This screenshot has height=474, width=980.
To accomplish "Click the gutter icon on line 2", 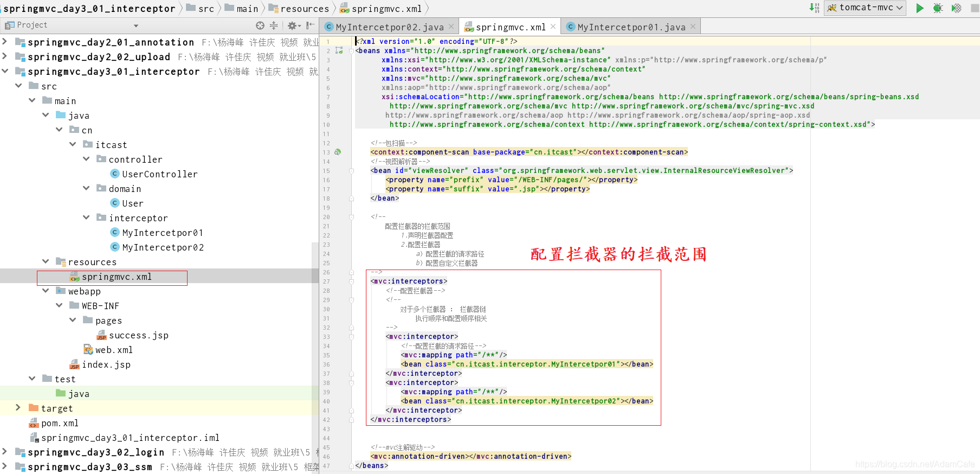I will (x=339, y=50).
